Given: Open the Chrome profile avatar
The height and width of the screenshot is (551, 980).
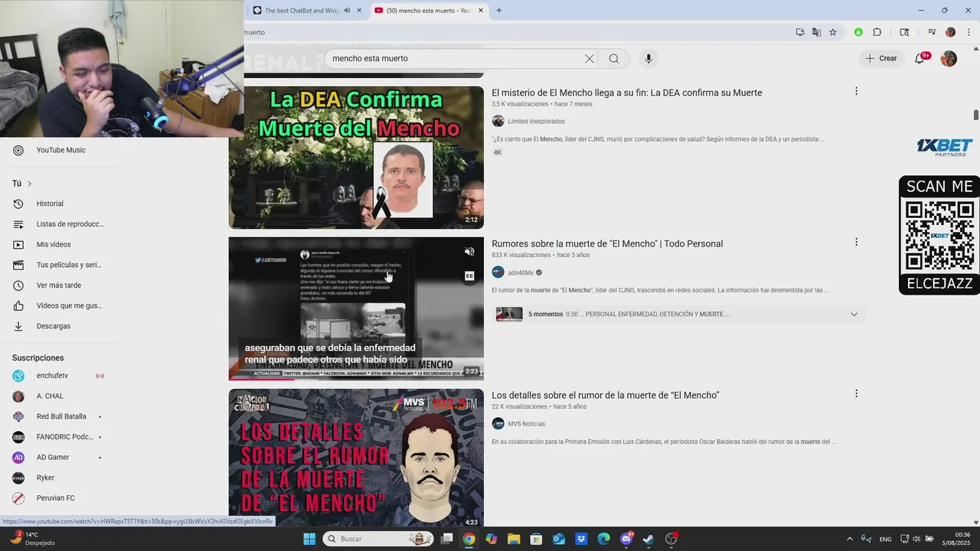Looking at the screenshot, I should coord(951,32).
